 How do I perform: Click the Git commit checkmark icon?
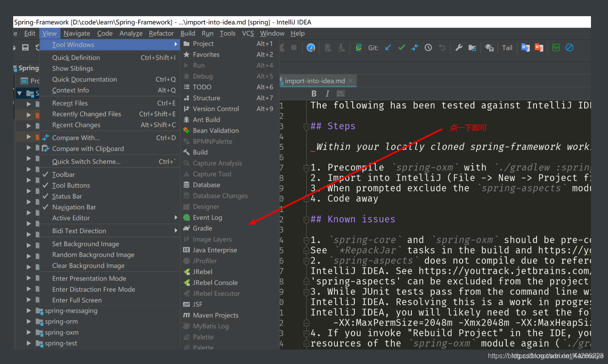point(401,48)
